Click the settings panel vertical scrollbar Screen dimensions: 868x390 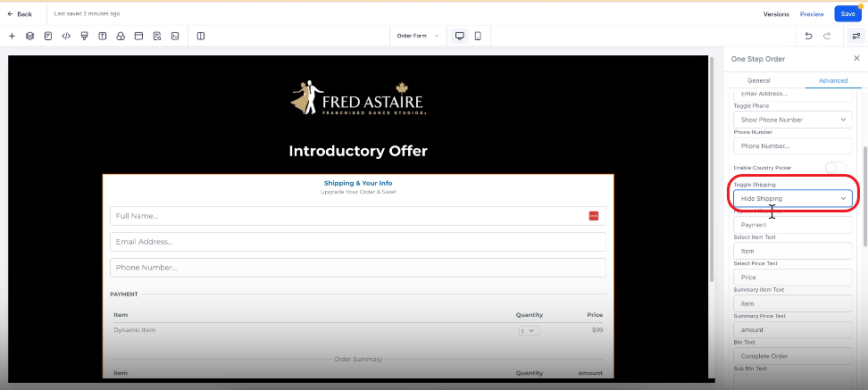click(864, 195)
